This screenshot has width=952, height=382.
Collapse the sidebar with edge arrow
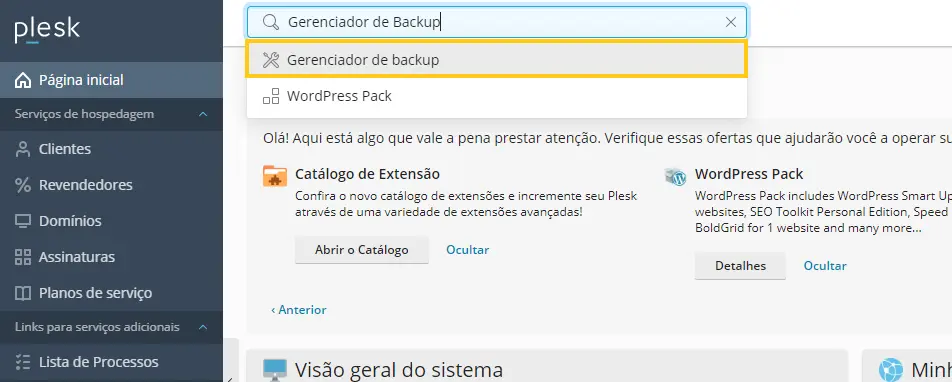pos(231,377)
